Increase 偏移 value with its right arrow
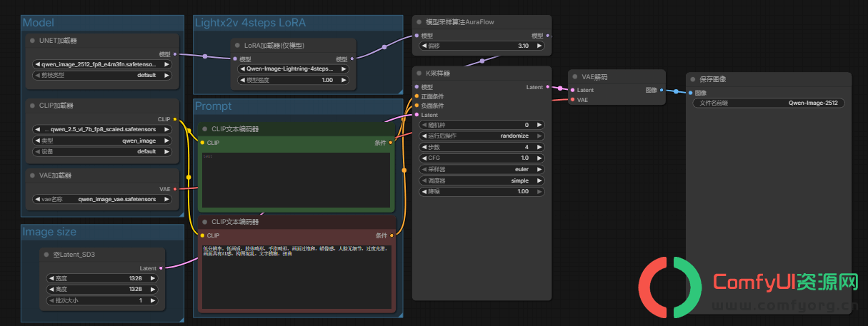 point(539,46)
